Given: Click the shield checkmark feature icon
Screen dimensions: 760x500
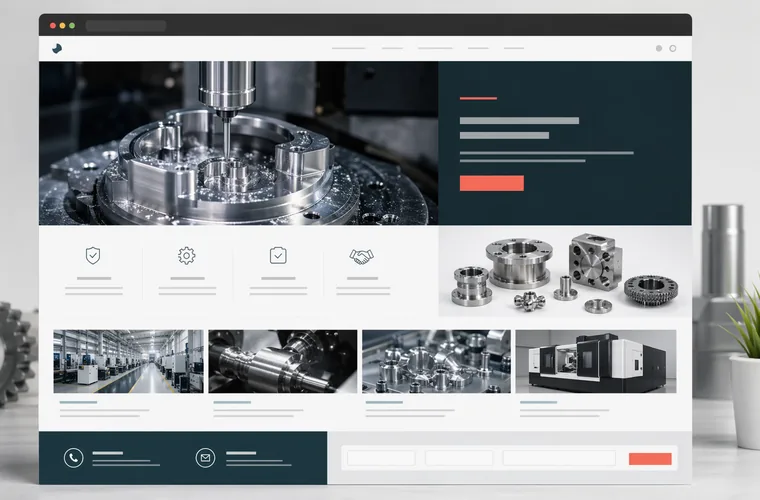Looking at the screenshot, I should (x=94, y=256).
